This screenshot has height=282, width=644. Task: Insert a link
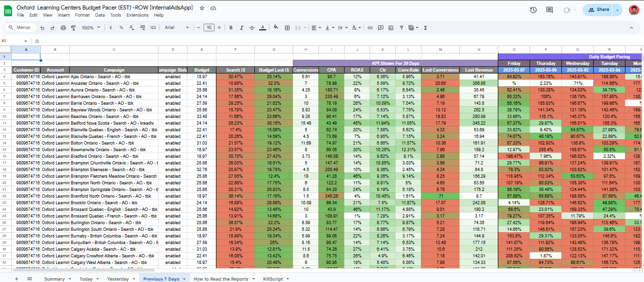coord(370,28)
